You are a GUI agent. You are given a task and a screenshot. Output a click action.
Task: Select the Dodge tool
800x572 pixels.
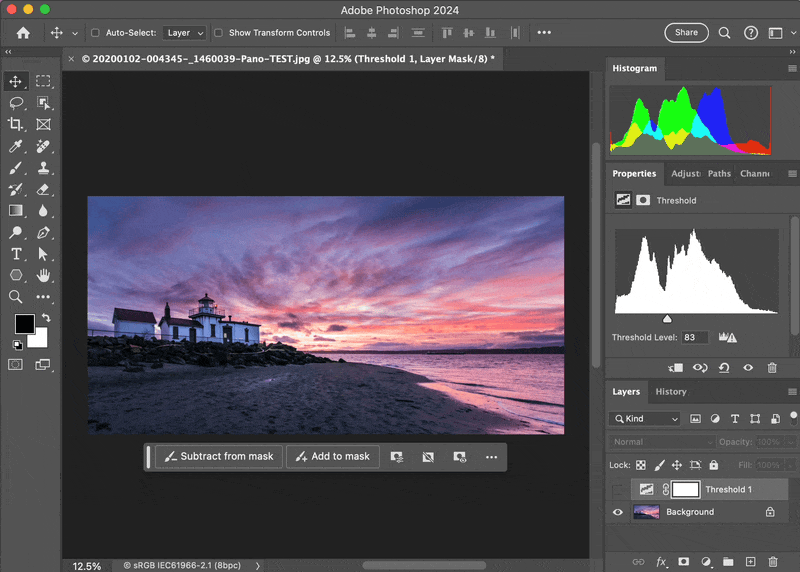[x=15, y=233]
